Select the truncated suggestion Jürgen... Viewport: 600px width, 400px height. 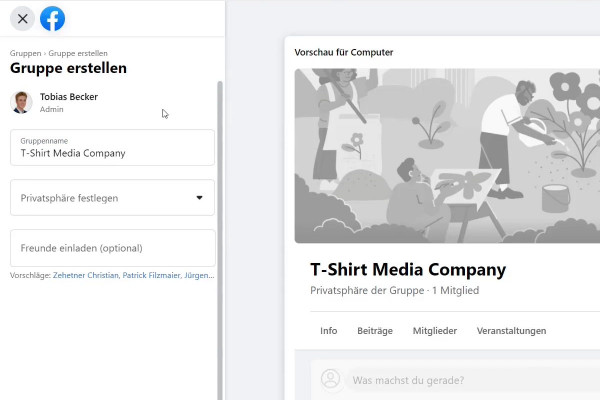(199, 275)
